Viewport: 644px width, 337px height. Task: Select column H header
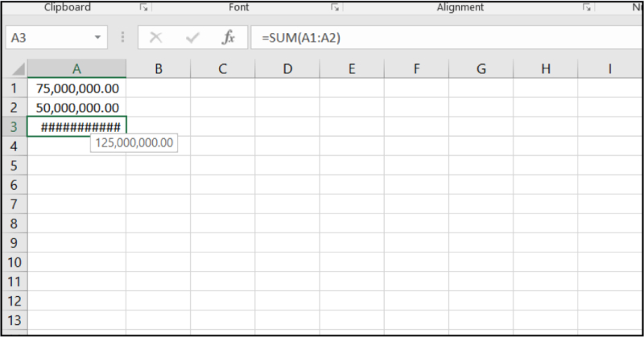pyautogui.click(x=546, y=68)
